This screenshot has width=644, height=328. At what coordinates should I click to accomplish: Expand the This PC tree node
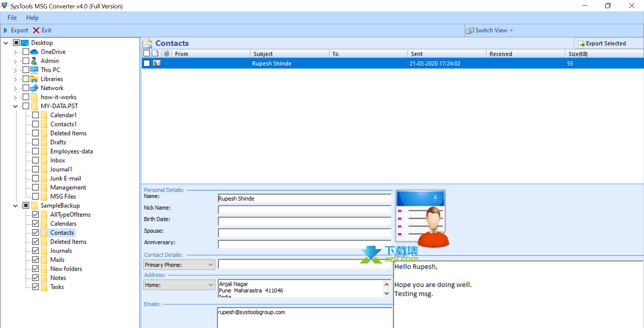tap(15, 70)
